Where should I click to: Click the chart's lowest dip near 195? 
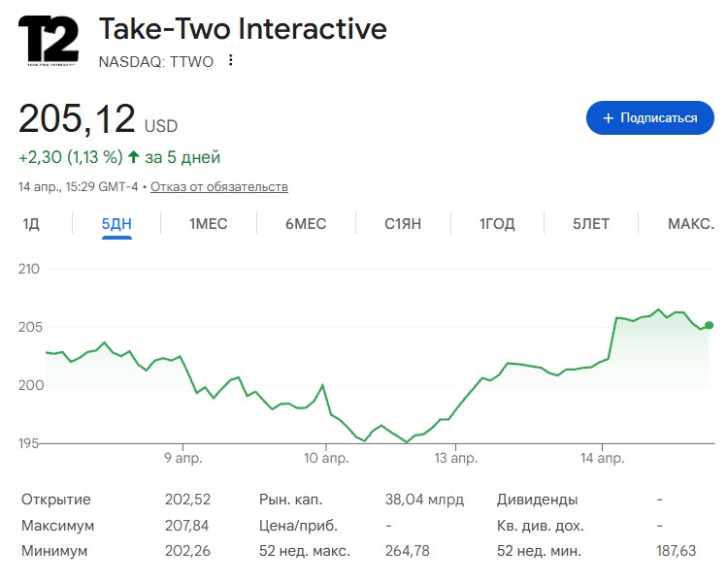pos(407,441)
